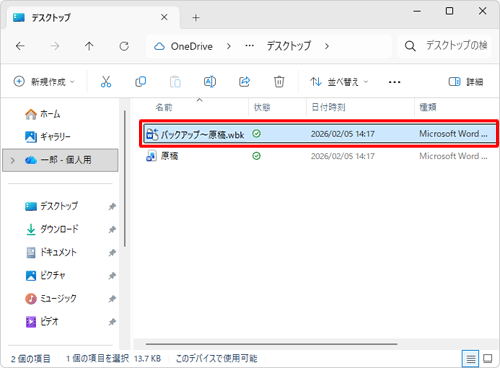The image size is (500, 368).
Task: Select 一郎 - 個人用 OneDrive entry
Action: [x=60, y=160]
